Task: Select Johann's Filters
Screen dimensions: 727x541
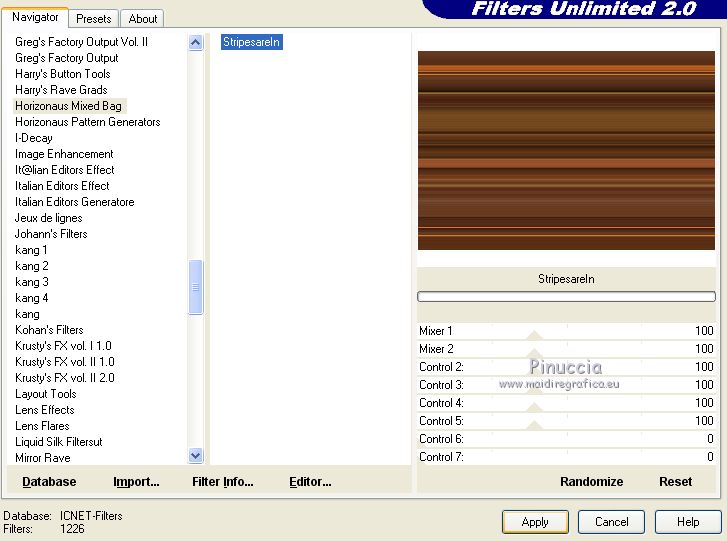Action: (x=51, y=234)
